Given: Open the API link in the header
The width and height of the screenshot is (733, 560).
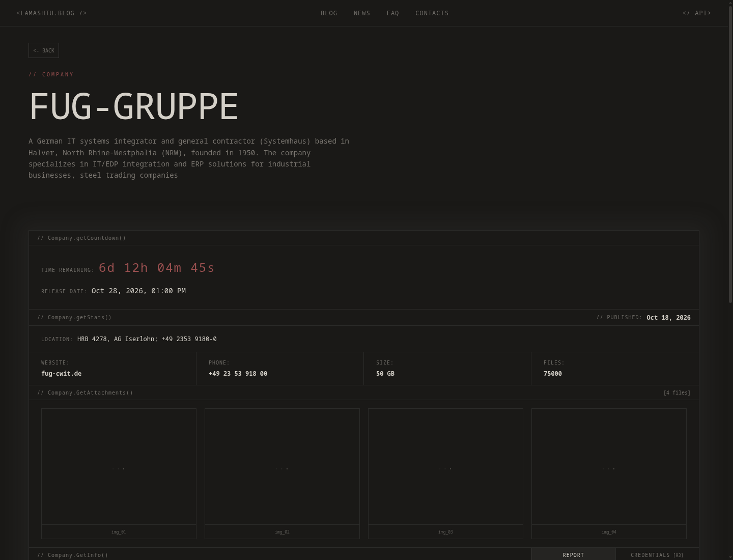Looking at the screenshot, I should [697, 13].
